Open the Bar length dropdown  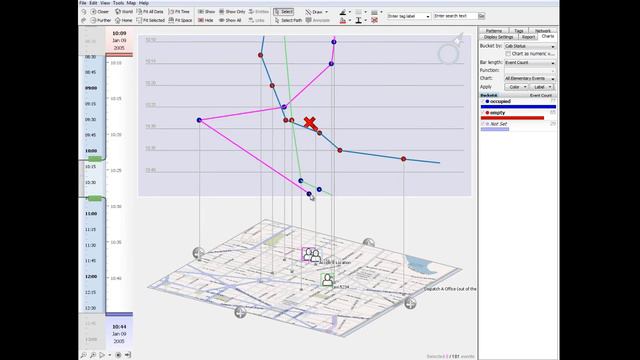pyautogui.click(x=530, y=62)
